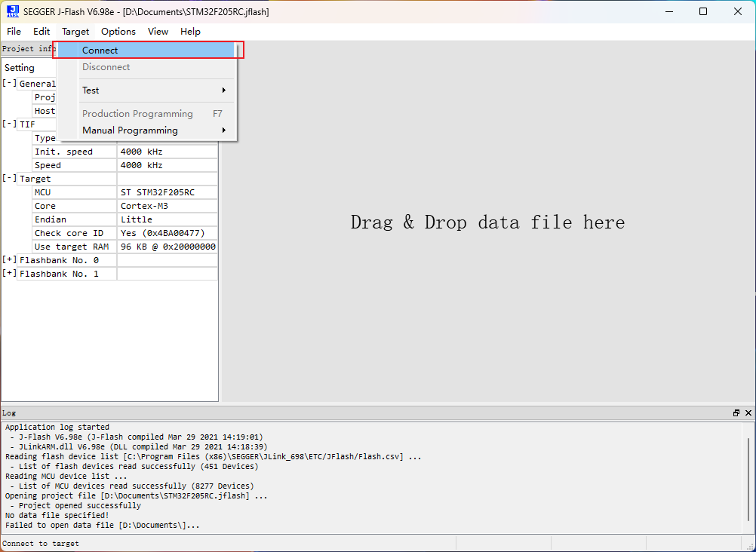The width and height of the screenshot is (756, 552).
Task: Collapse the TIF settings group
Action: coord(9,124)
